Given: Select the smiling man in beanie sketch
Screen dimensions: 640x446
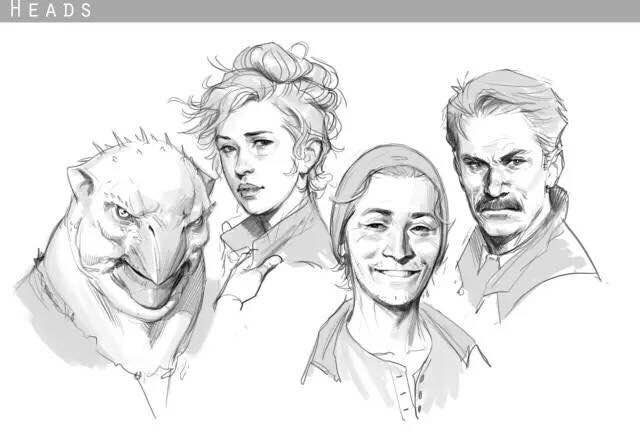Looking at the screenshot, I should (395, 282).
